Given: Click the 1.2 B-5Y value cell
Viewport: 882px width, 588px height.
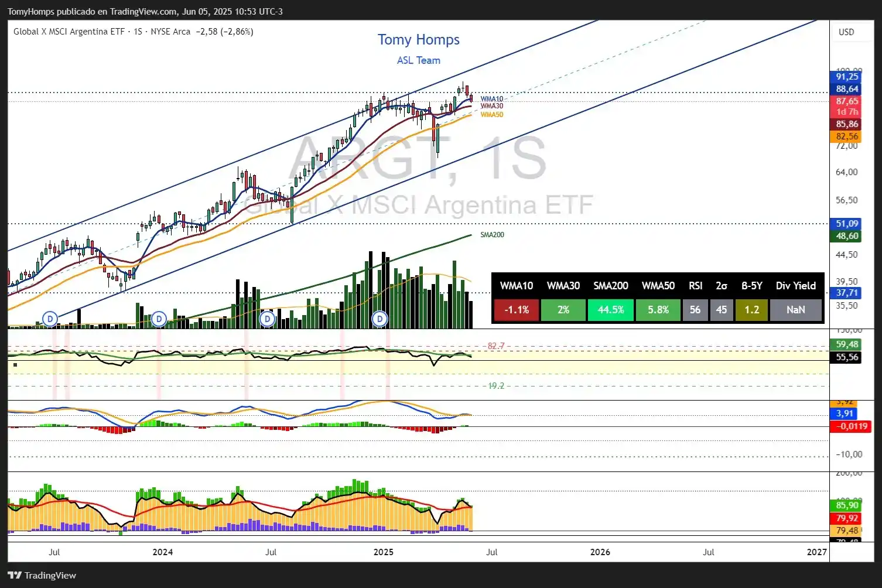Looking at the screenshot, I should (x=752, y=310).
